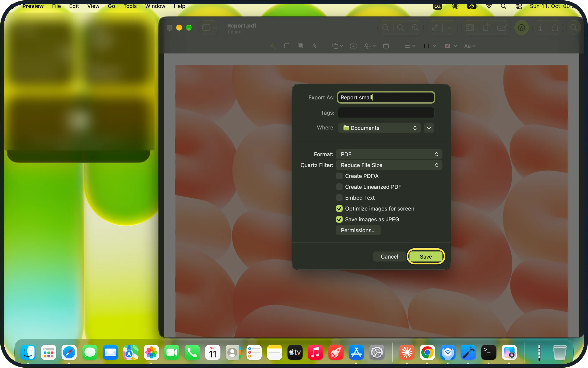Open the Help menu
This screenshot has height=368, width=588.
click(179, 6)
